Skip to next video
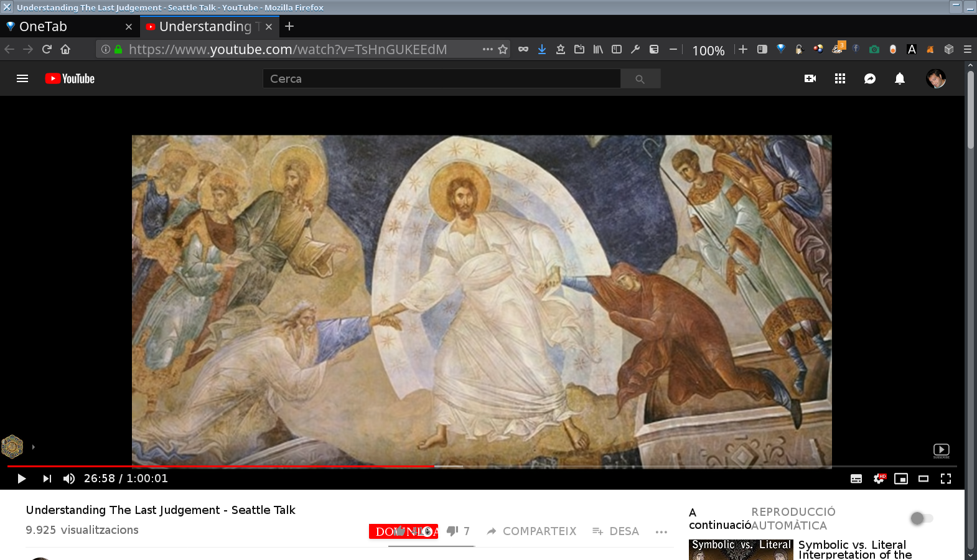The width and height of the screenshot is (977, 560). tap(47, 478)
